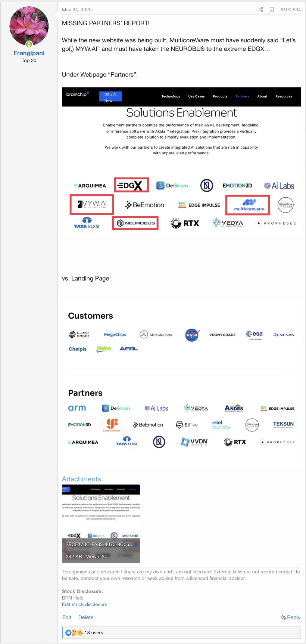Click the like reaction icon
The height and width of the screenshot is (644, 306).
(x=68, y=633)
